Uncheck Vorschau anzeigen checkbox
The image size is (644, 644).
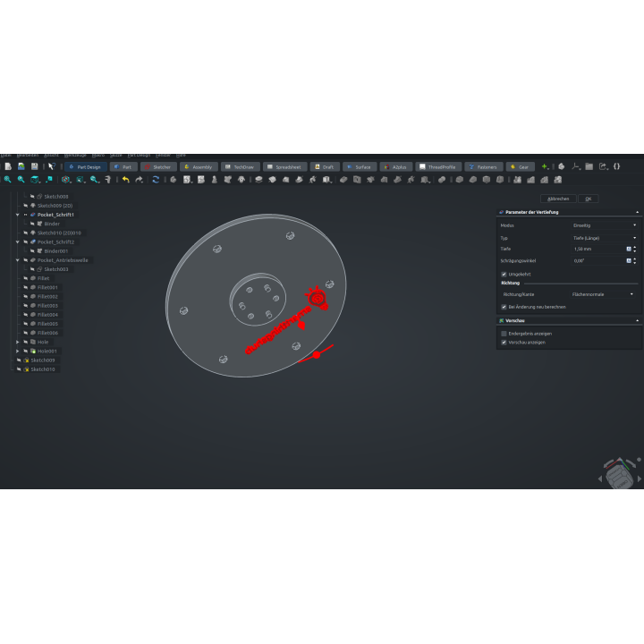click(x=504, y=343)
